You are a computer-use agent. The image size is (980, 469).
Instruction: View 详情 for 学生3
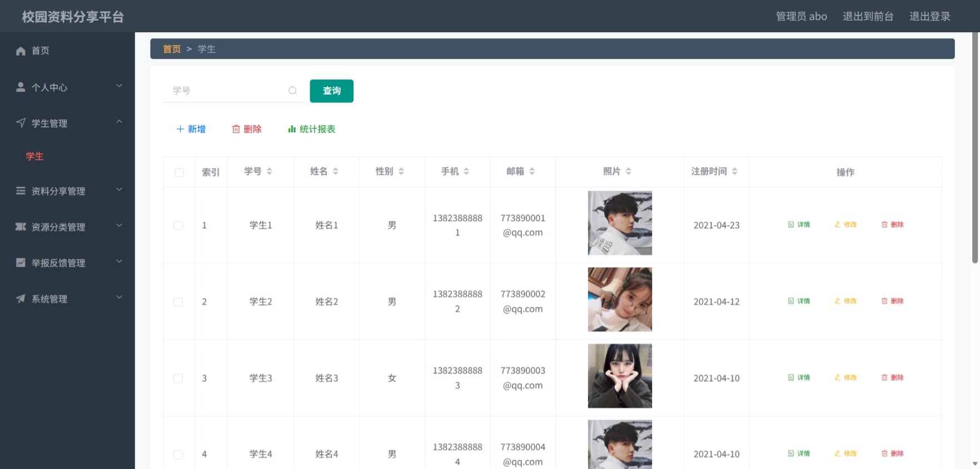tap(799, 377)
